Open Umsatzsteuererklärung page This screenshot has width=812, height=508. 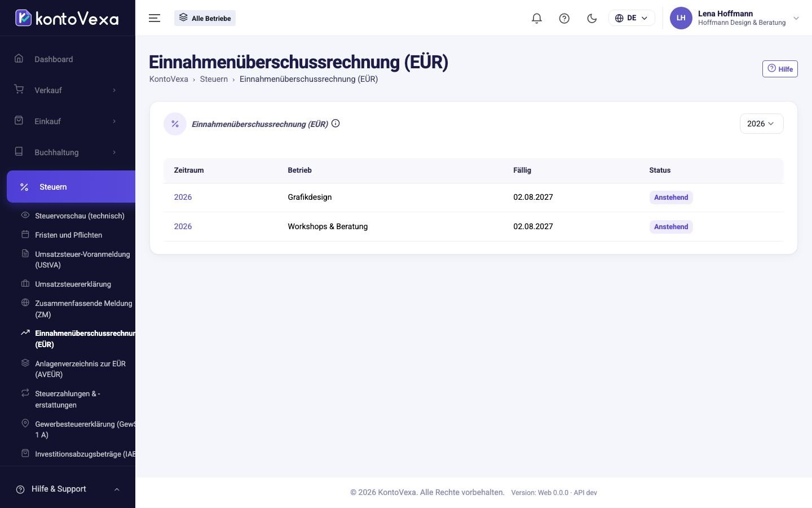(x=73, y=284)
